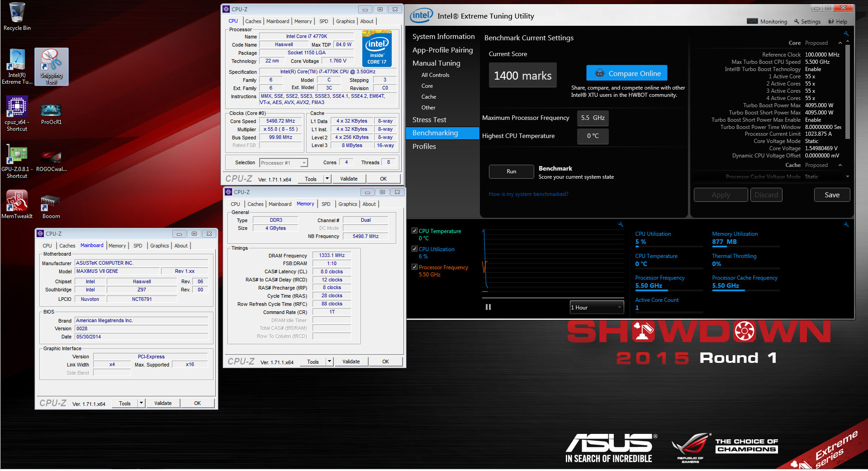The image size is (868, 471).
Task: Switch to Graphics tab in Memory CPU-Z window
Action: 348,204
